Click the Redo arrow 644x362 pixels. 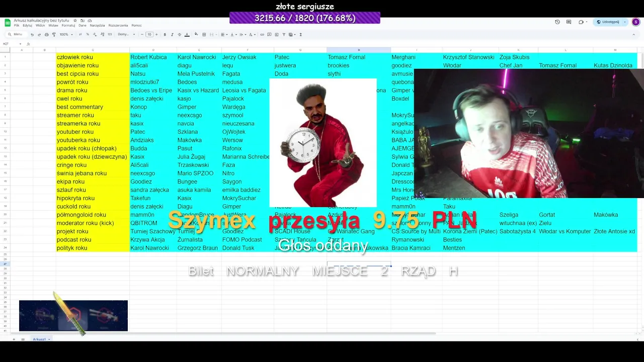pyautogui.click(x=39, y=35)
